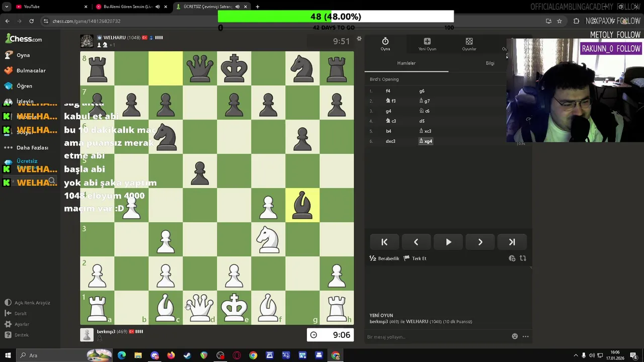Click the white knight on f3
Screen dimensions: 644x362
268,239
